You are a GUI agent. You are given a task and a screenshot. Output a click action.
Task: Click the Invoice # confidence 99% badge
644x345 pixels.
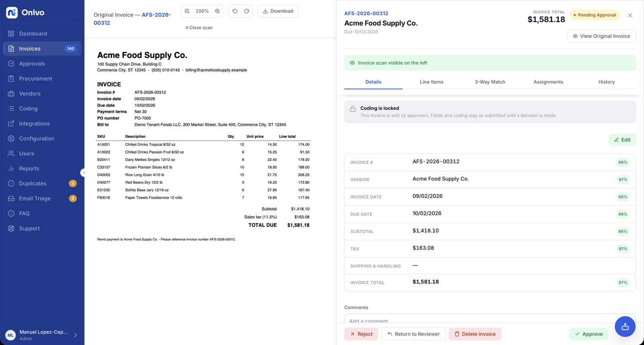pos(623,162)
